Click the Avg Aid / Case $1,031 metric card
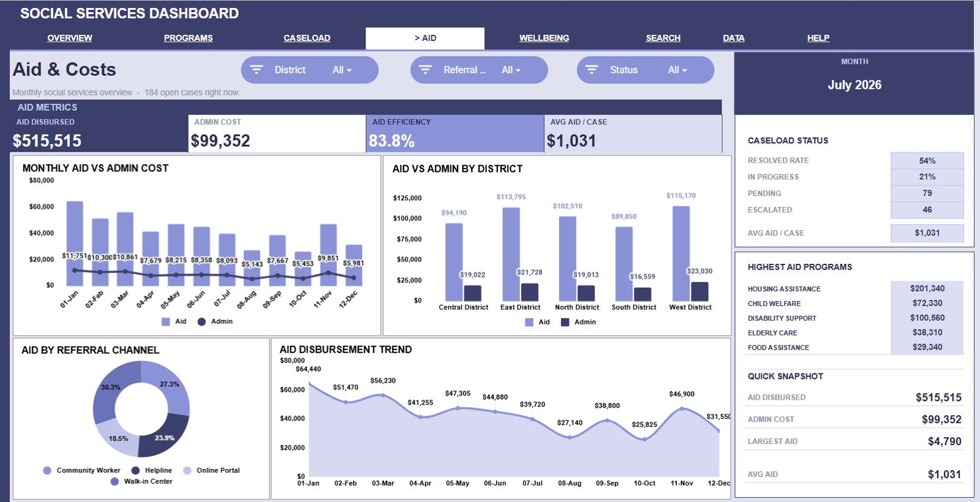The height and width of the screenshot is (502, 980). [x=633, y=133]
